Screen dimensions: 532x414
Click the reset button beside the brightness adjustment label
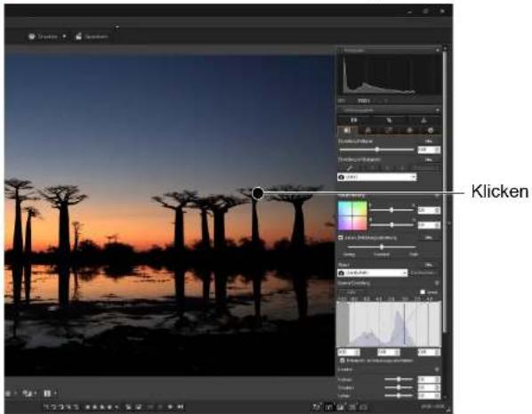point(428,141)
